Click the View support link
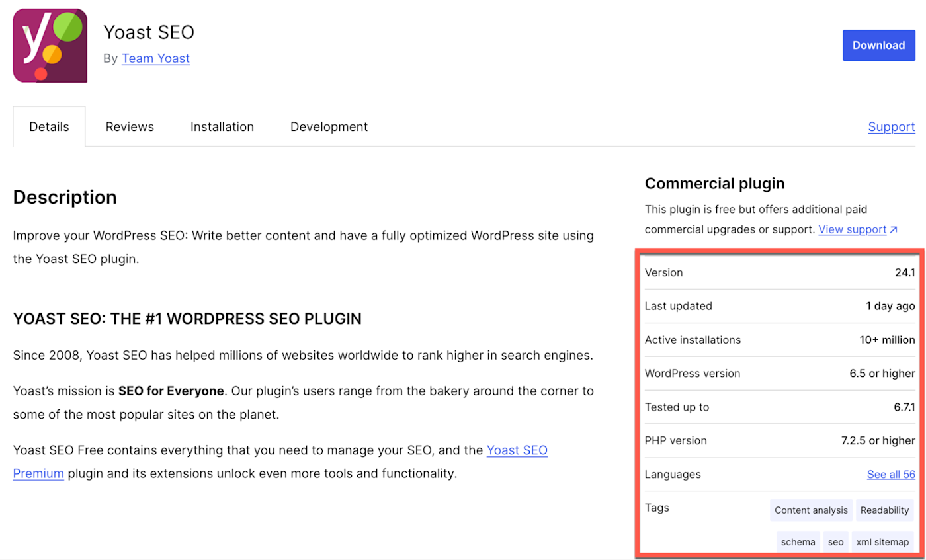The width and height of the screenshot is (926, 560). (x=852, y=229)
